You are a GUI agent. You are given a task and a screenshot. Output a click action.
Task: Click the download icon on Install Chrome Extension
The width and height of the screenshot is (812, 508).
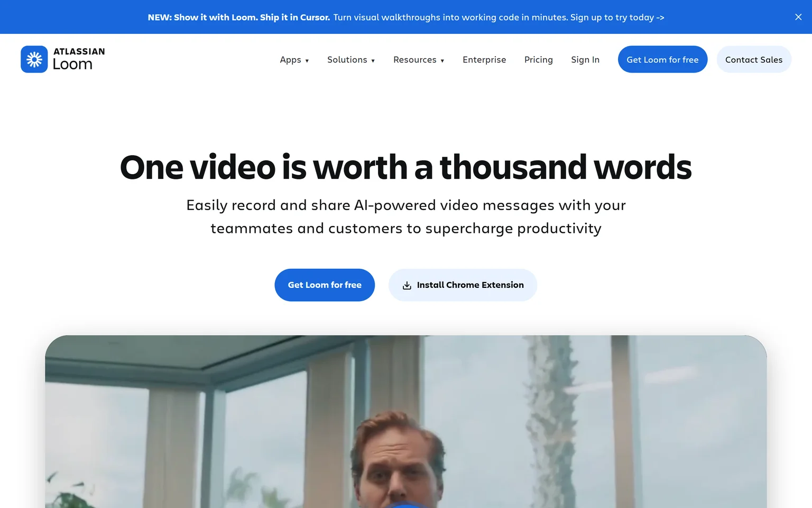click(x=407, y=285)
